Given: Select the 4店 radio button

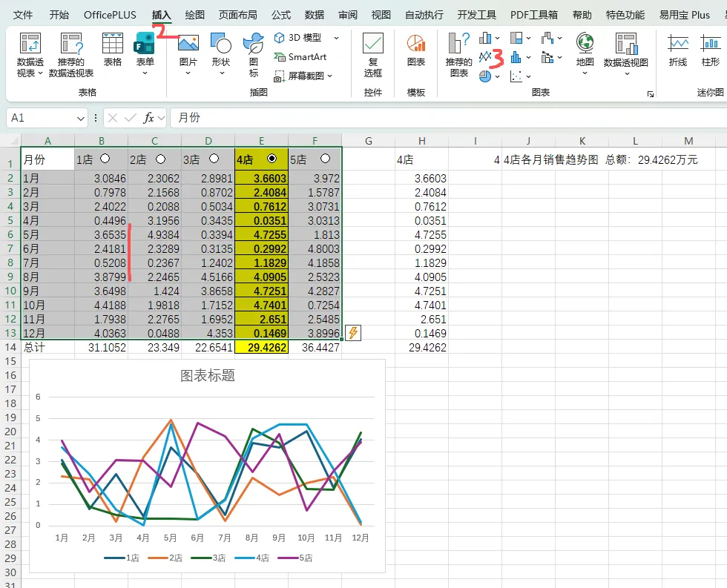Looking at the screenshot, I should pyautogui.click(x=272, y=159).
